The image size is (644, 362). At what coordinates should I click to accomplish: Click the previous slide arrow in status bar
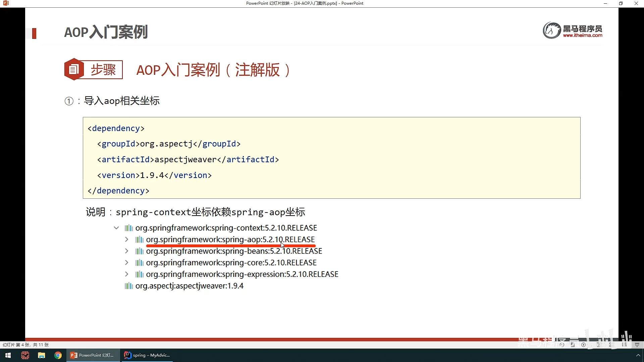tap(562, 345)
